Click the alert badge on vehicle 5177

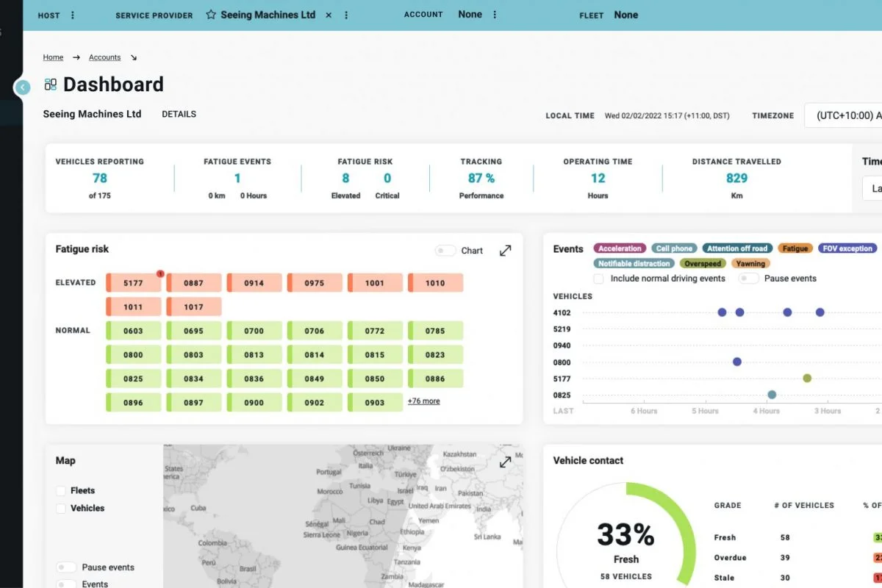160,273
